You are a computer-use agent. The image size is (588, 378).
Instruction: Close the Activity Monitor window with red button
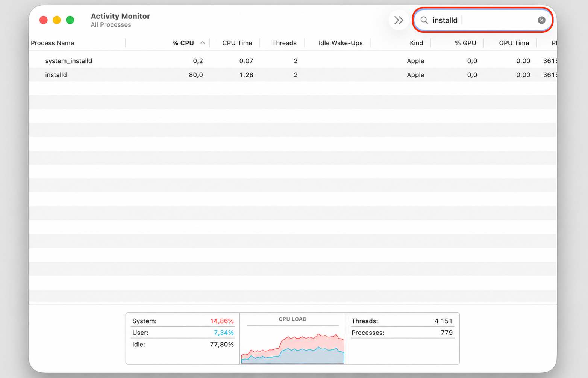pyautogui.click(x=44, y=20)
